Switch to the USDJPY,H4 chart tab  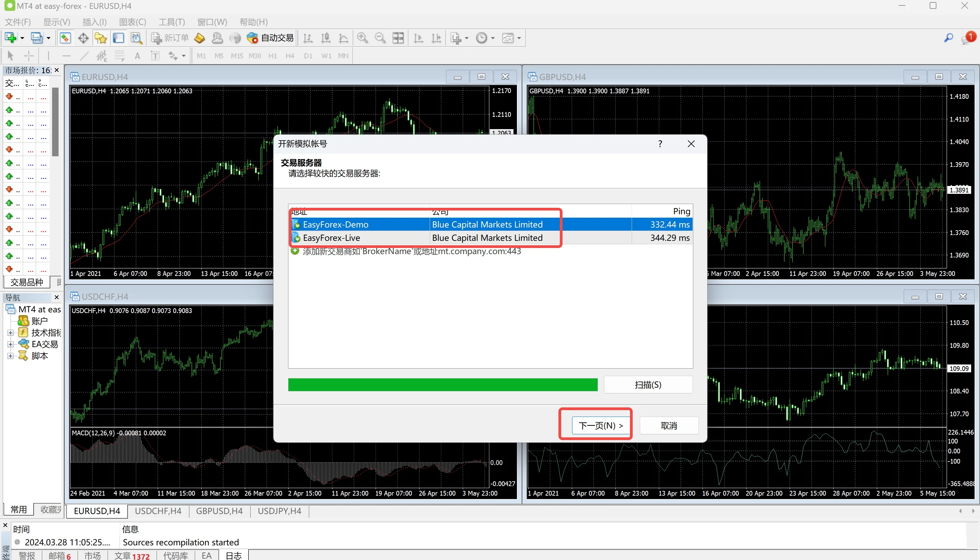click(x=280, y=511)
